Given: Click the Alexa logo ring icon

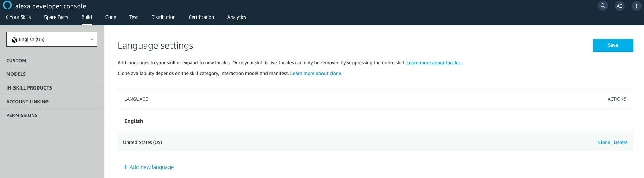Looking at the screenshot, I should pos(7,5).
